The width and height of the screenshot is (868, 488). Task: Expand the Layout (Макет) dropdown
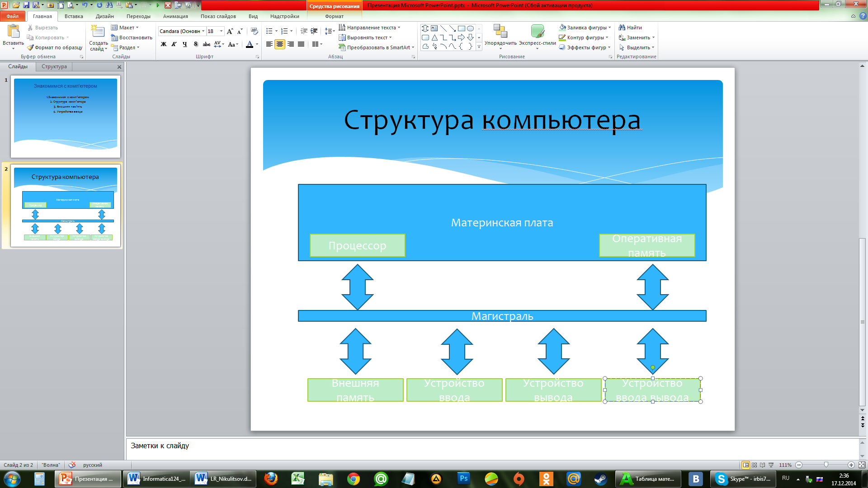click(x=125, y=28)
